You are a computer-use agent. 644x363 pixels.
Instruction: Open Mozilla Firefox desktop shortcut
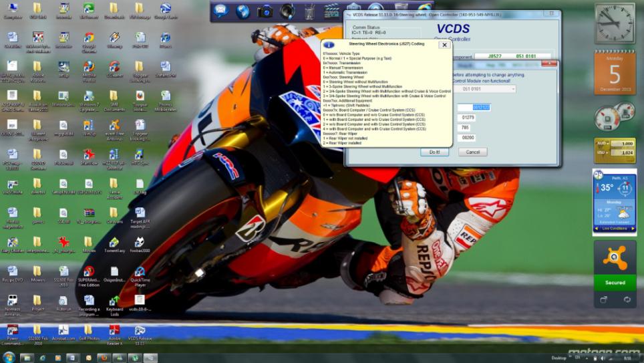89,72
